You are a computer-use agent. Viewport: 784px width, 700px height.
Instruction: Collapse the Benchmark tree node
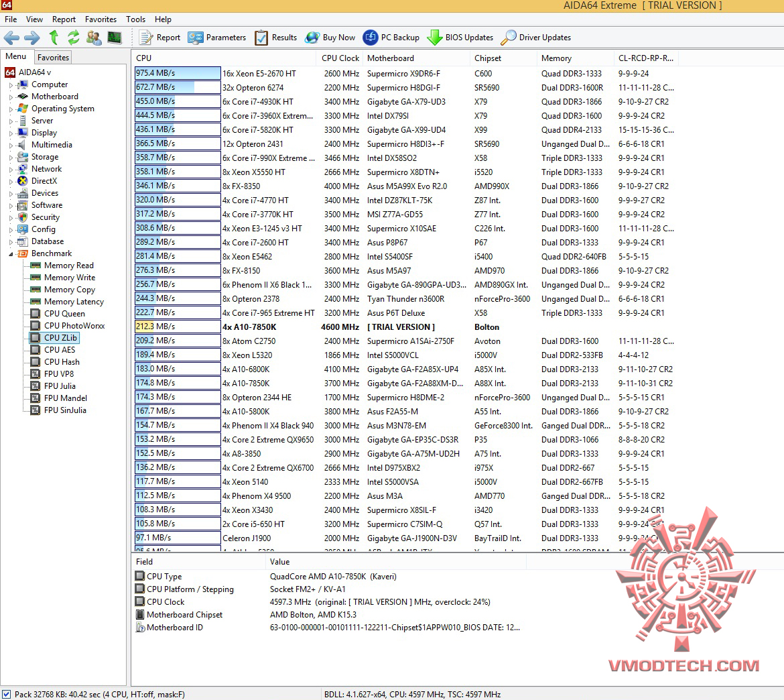11,254
